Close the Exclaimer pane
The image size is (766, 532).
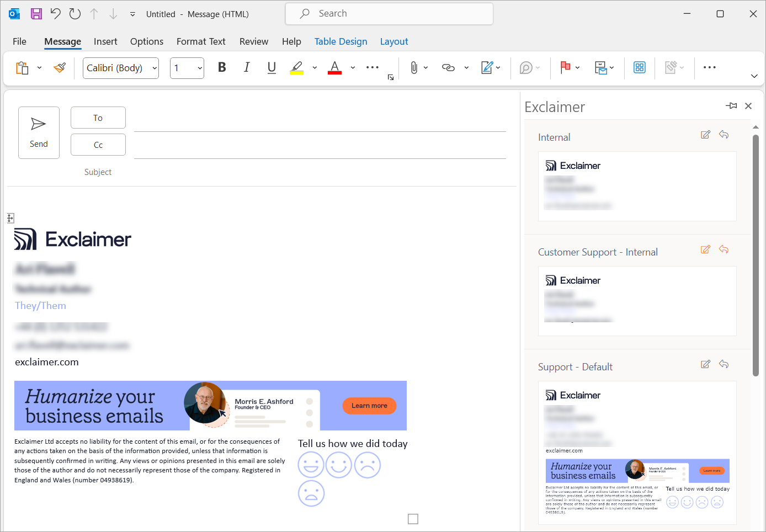748,106
